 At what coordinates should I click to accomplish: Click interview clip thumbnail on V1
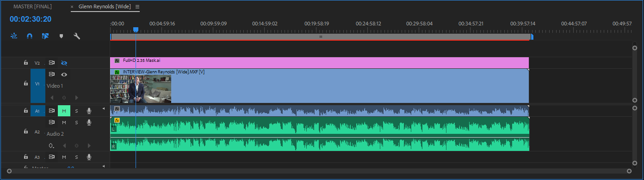click(x=141, y=89)
